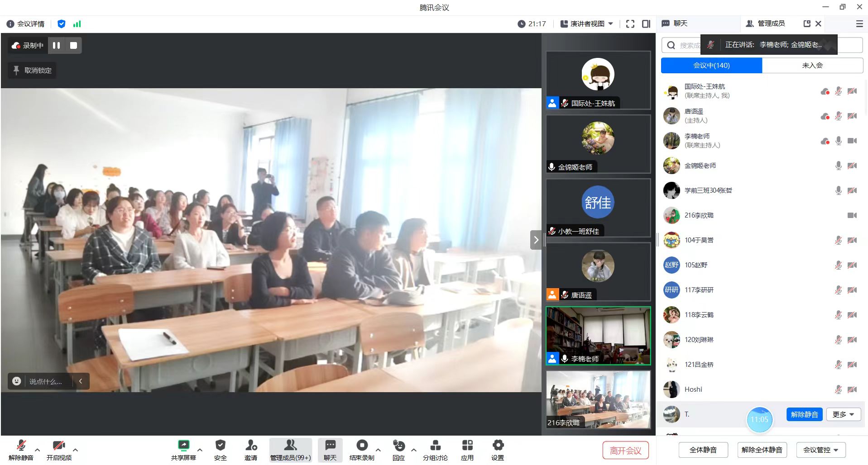Pause the cloud recording

tap(57, 45)
